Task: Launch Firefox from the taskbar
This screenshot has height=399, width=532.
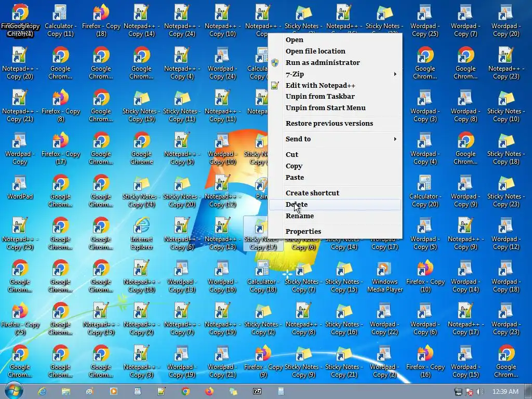Action: coord(209,392)
